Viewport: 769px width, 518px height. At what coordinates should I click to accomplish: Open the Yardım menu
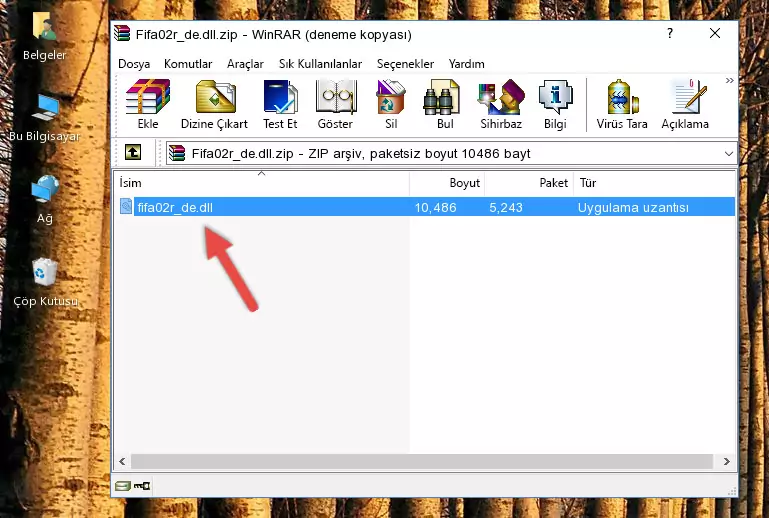click(x=466, y=64)
